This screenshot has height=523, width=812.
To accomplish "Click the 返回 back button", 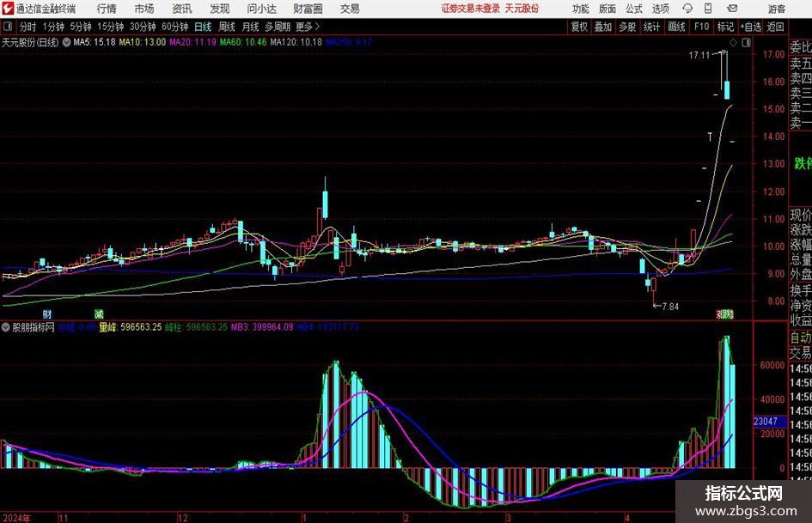I will point(776,27).
